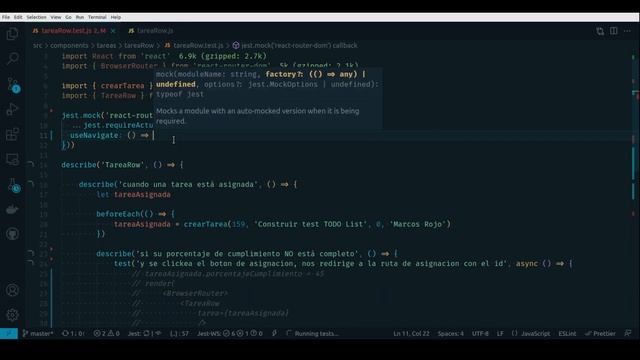Expand the src breadcrumb segment

click(37, 45)
